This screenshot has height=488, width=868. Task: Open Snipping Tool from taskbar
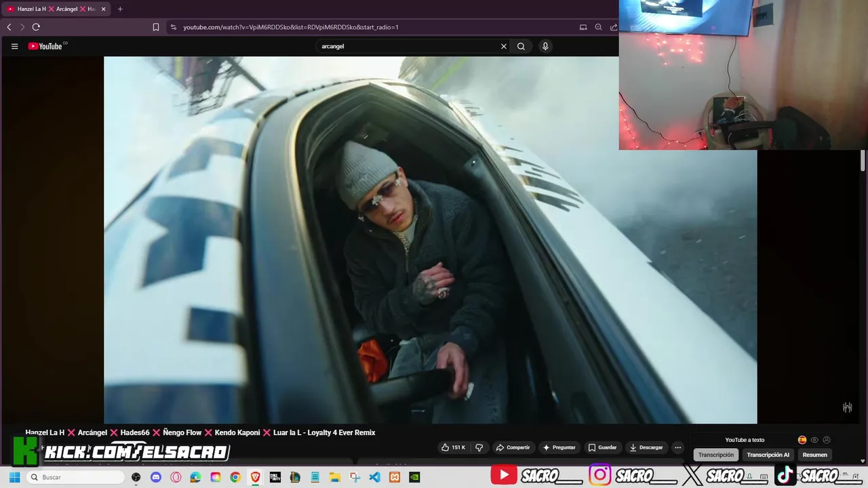pos(355,477)
